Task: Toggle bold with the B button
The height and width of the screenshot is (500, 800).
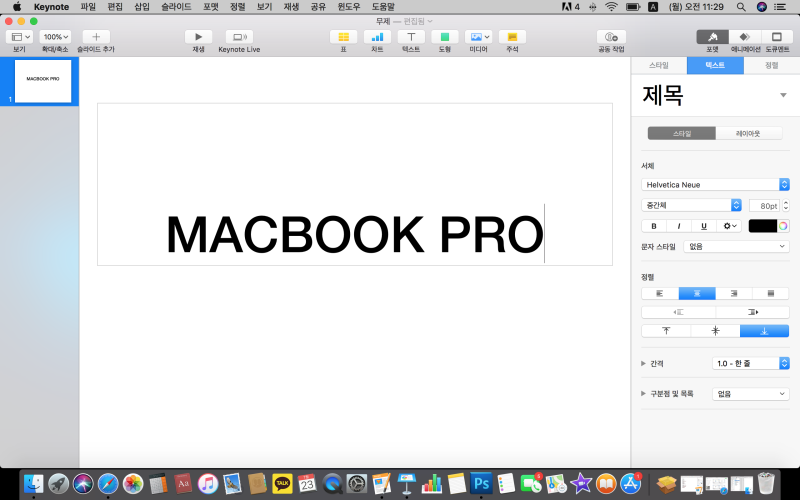Action: pos(654,226)
